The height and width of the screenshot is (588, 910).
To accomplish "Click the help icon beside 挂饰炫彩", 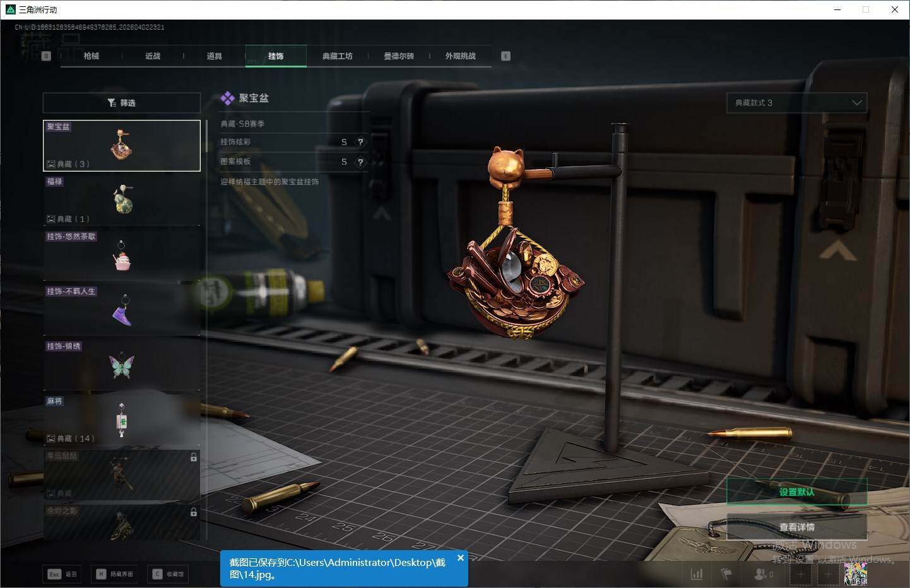I will [360, 143].
